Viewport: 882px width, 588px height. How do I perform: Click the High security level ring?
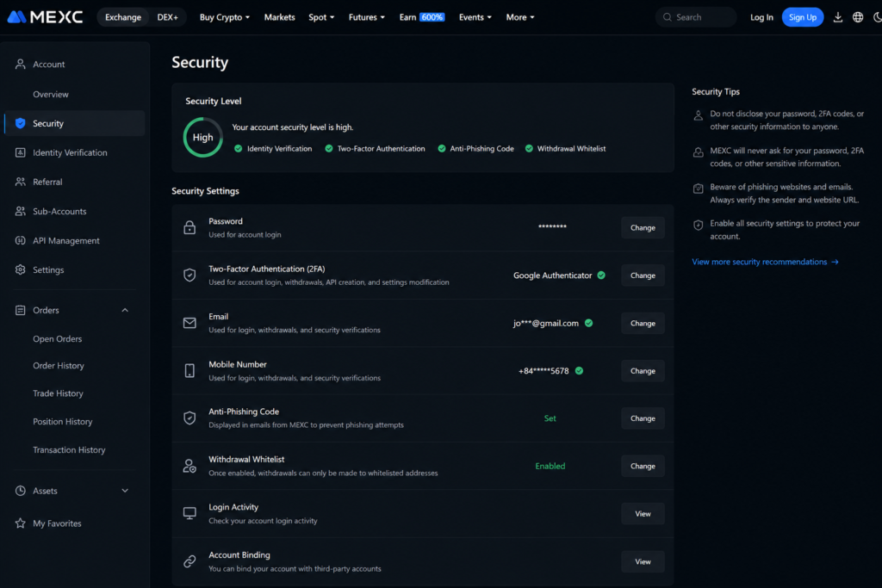pyautogui.click(x=203, y=137)
